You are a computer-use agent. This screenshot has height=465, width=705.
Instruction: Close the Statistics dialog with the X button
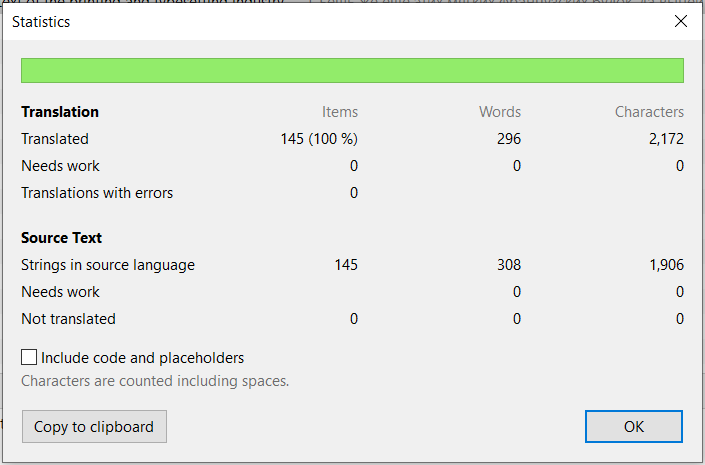pos(681,21)
